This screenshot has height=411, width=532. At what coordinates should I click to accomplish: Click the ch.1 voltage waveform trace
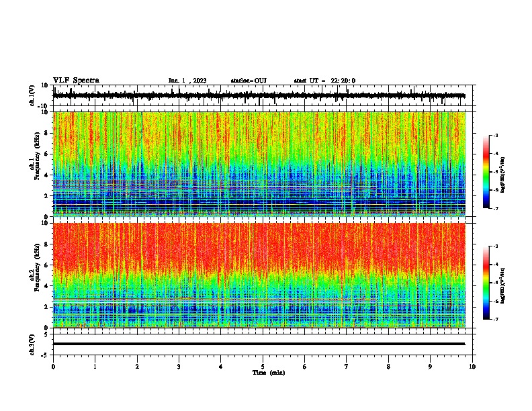tap(259, 95)
